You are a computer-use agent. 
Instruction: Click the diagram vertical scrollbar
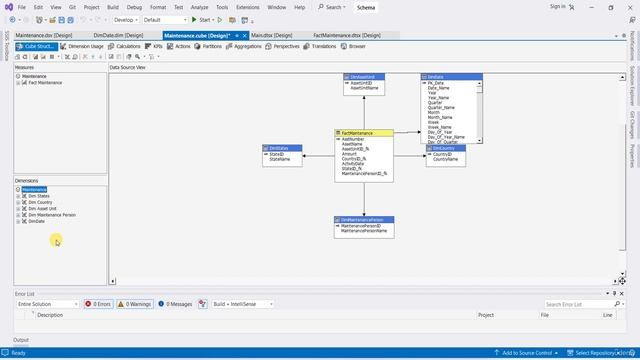[x=622, y=188]
